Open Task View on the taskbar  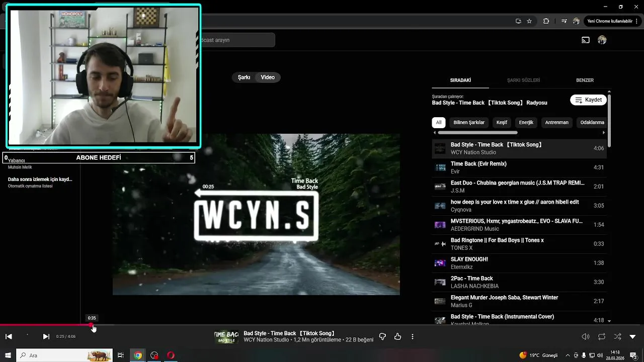coord(121,355)
